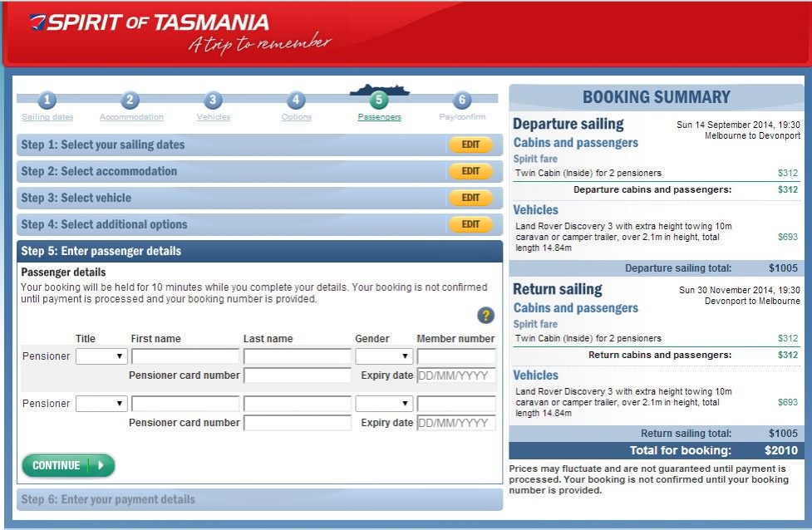Click step 3 circle icon in progress bar
Image resolution: width=812 pixels, height=530 pixels.
point(214,101)
